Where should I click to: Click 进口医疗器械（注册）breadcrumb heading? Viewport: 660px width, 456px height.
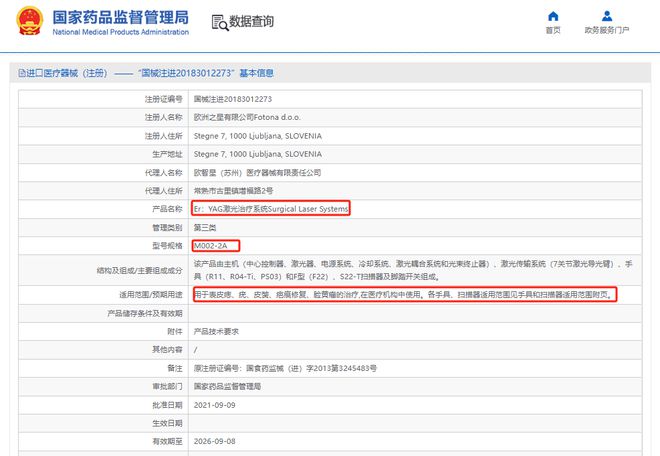point(67,73)
